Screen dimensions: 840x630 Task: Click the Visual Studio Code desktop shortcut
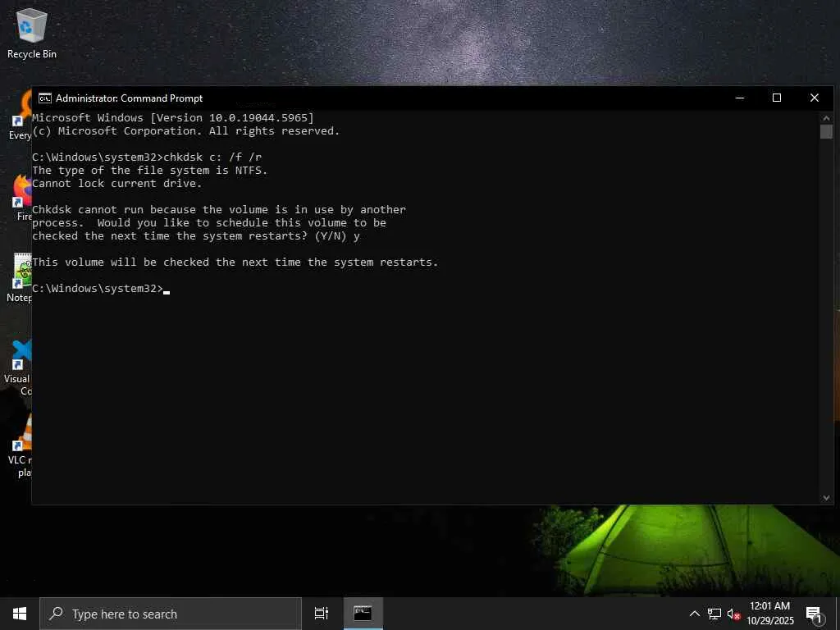[x=20, y=367]
